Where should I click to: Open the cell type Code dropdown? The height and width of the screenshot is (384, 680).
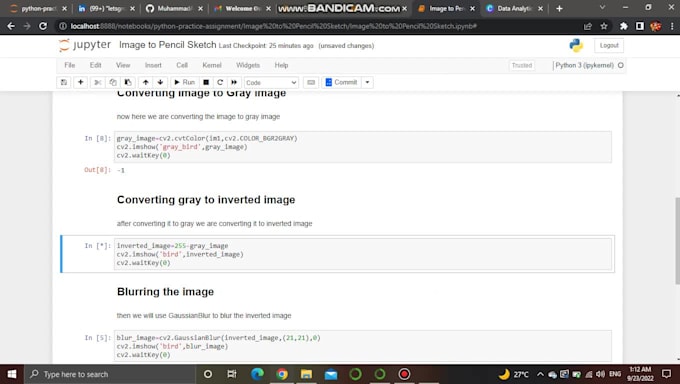271,82
